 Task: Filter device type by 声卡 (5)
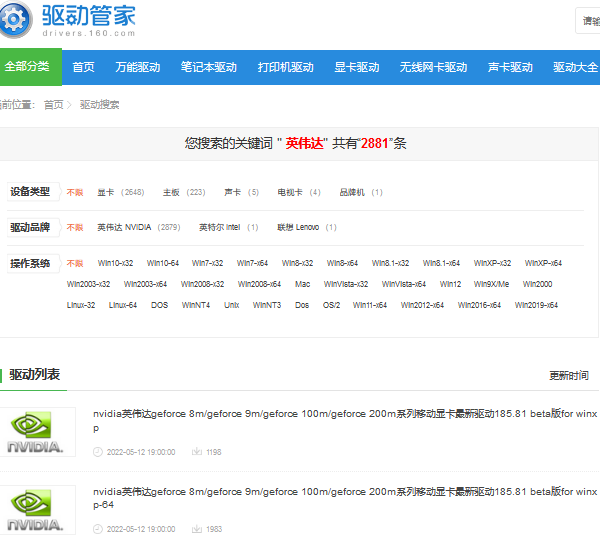pos(241,192)
